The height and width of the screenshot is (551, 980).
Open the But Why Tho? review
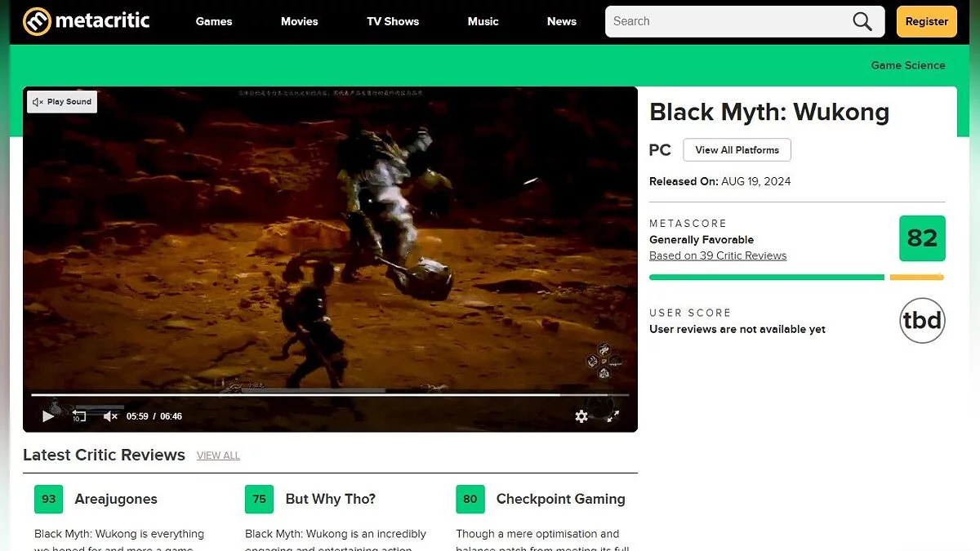point(331,499)
